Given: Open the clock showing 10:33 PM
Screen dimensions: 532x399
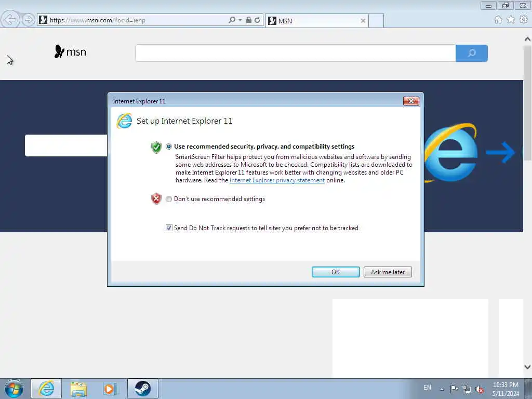Looking at the screenshot, I should click(506, 389).
